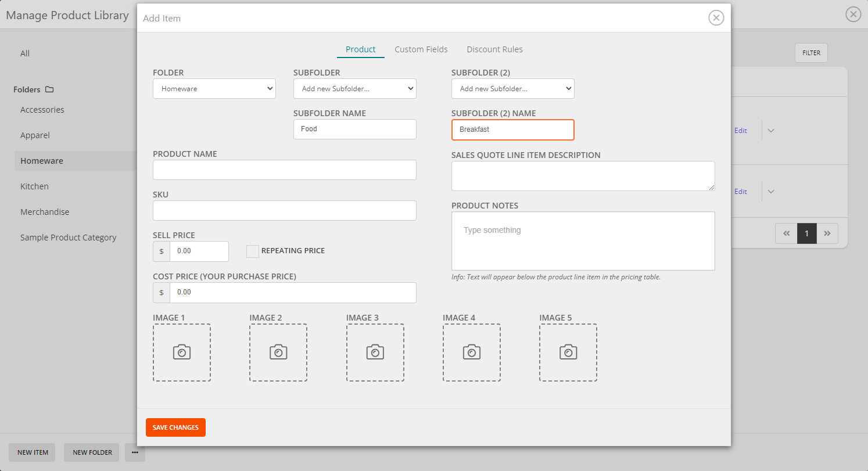868x471 pixels.
Task: Click the Image 2 camera upload icon
Action: pyautogui.click(x=278, y=352)
